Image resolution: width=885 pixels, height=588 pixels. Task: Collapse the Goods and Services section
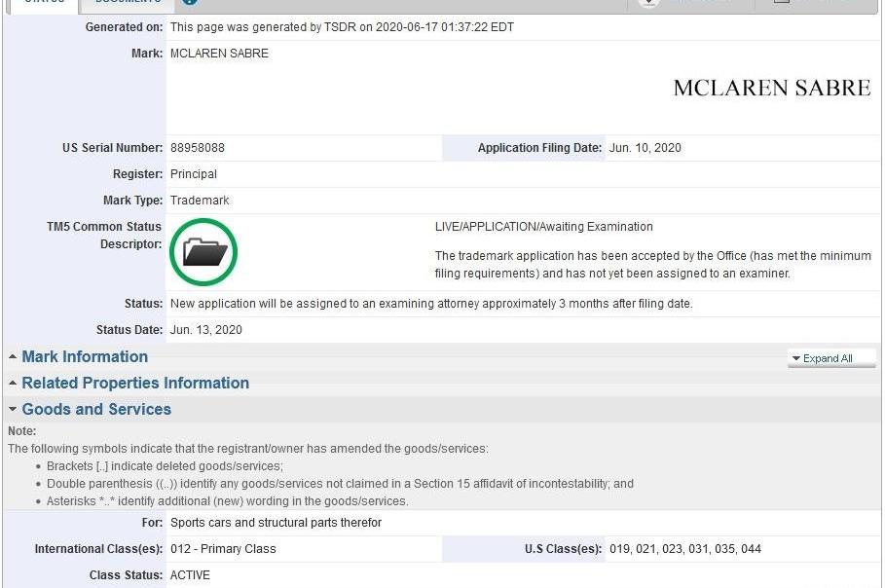96,409
